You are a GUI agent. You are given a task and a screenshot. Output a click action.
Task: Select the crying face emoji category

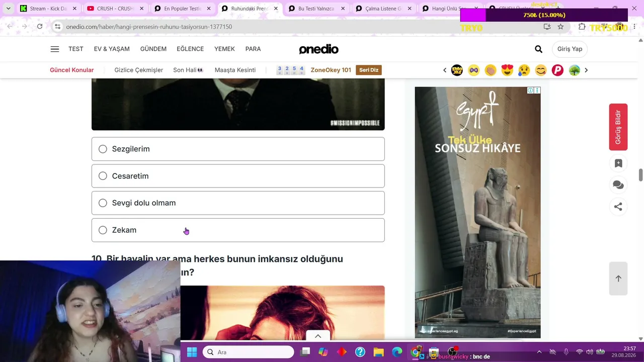[524, 70]
